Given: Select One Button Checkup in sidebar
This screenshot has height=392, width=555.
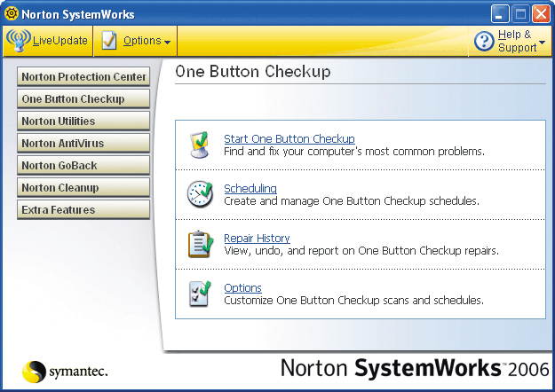Looking at the screenshot, I should pyautogui.click(x=83, y=98).
